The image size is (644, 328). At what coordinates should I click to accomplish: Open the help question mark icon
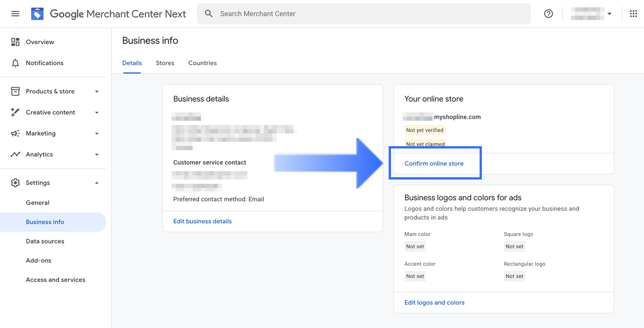tap(548, 14)
